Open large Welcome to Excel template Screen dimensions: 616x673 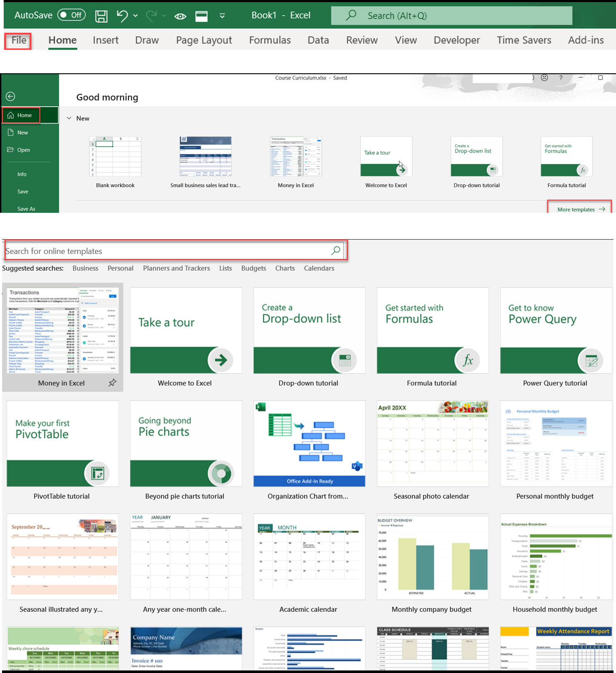186,331
